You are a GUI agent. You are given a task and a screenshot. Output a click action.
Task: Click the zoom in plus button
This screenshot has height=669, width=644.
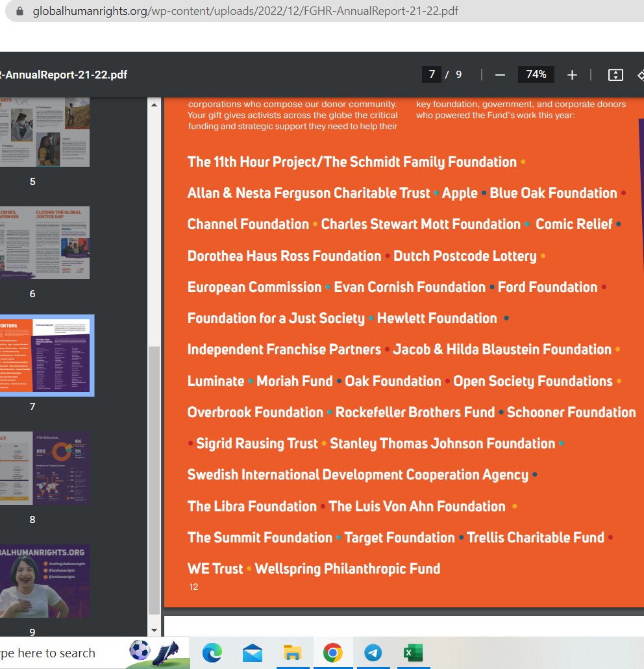tap(572, 75)
